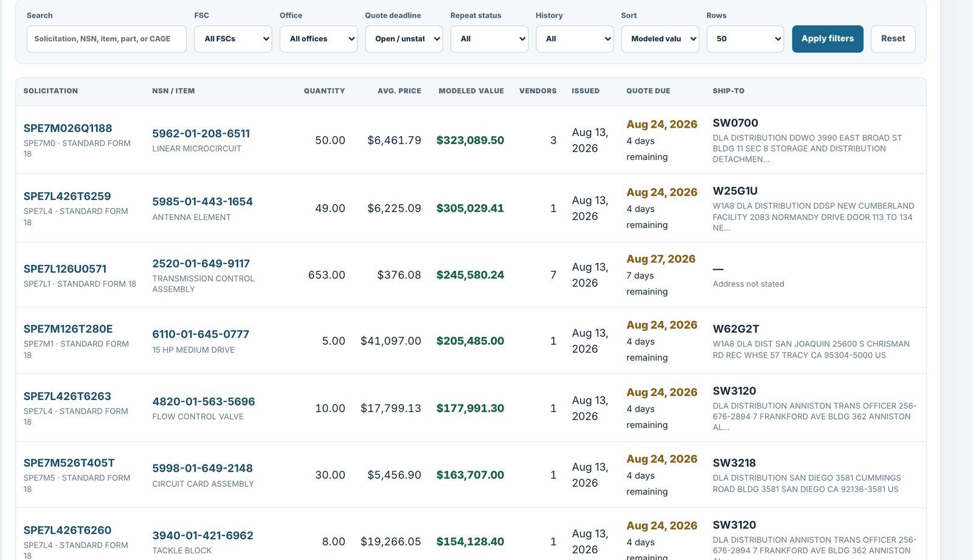Click the MODELED VALUE column header
Viewport: 973px width, 560px height.
(471, 91)
